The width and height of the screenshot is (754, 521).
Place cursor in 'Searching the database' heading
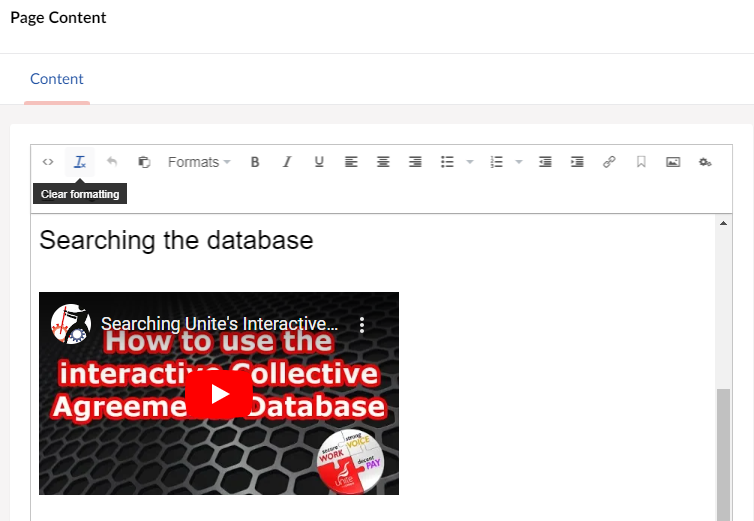tap(176, 240)
